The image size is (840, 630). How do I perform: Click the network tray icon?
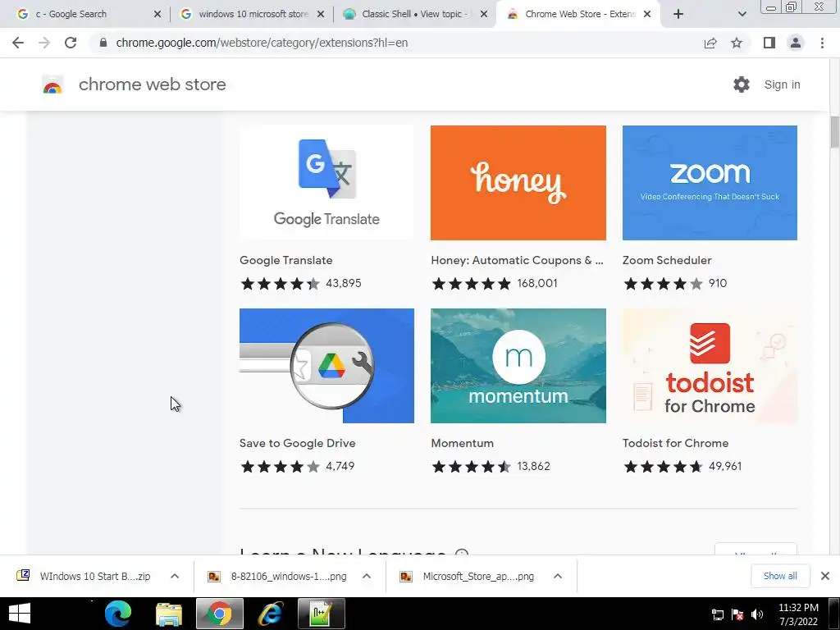(x=717, y=614)
